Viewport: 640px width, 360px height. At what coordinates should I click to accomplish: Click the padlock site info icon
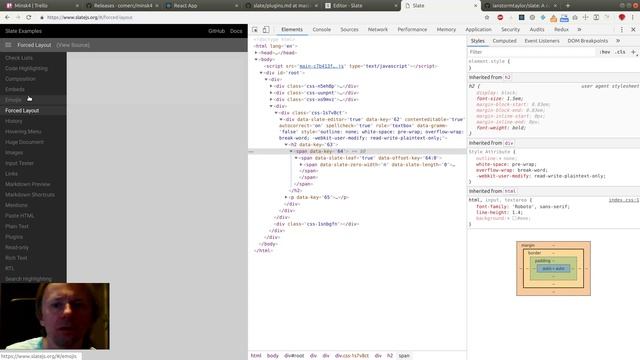coord(42,18)
